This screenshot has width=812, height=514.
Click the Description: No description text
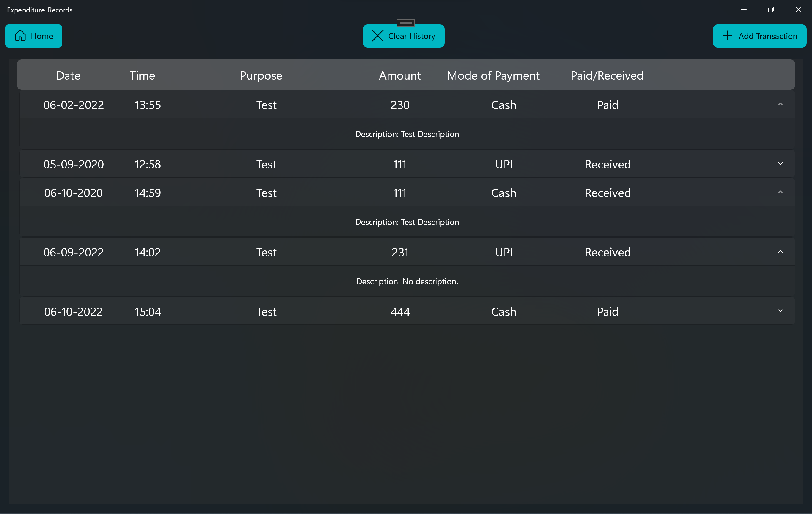pos(407,281)
